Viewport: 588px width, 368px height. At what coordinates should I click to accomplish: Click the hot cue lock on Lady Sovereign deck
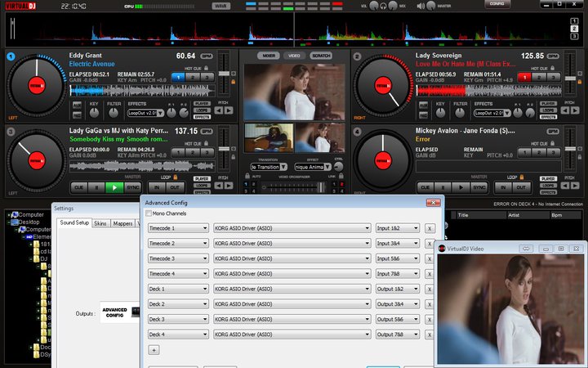tap(552, 69)
